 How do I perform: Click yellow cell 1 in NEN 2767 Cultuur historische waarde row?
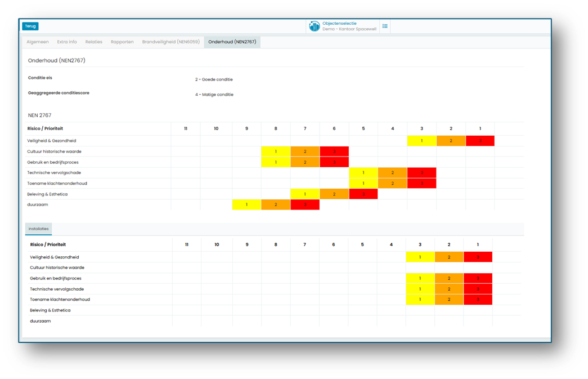tap(276, 151)
